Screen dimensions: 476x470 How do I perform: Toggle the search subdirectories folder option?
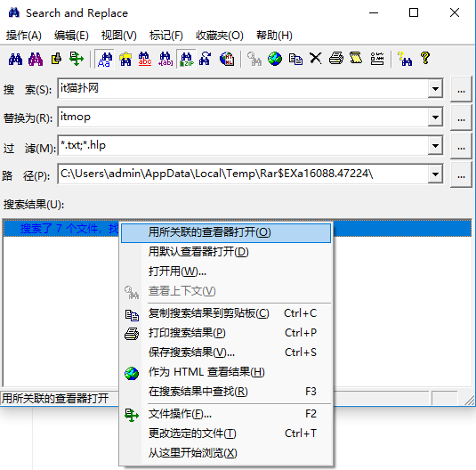coord(125,59)
